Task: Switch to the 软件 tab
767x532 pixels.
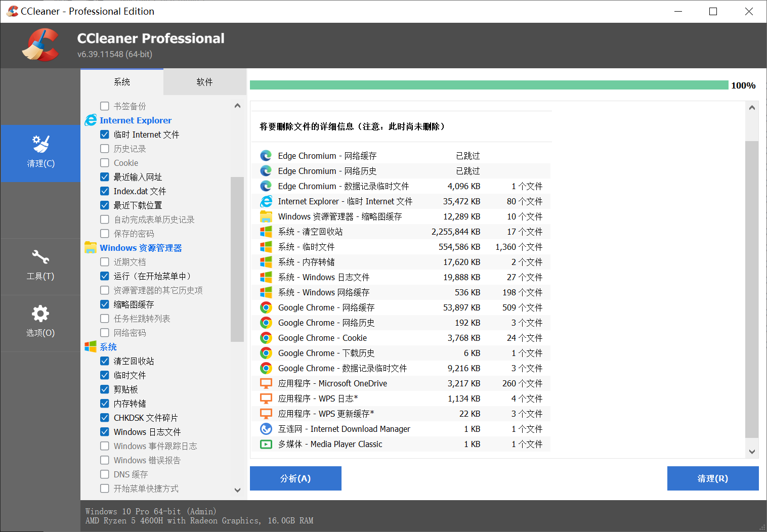Action: (x=205, y=82)
